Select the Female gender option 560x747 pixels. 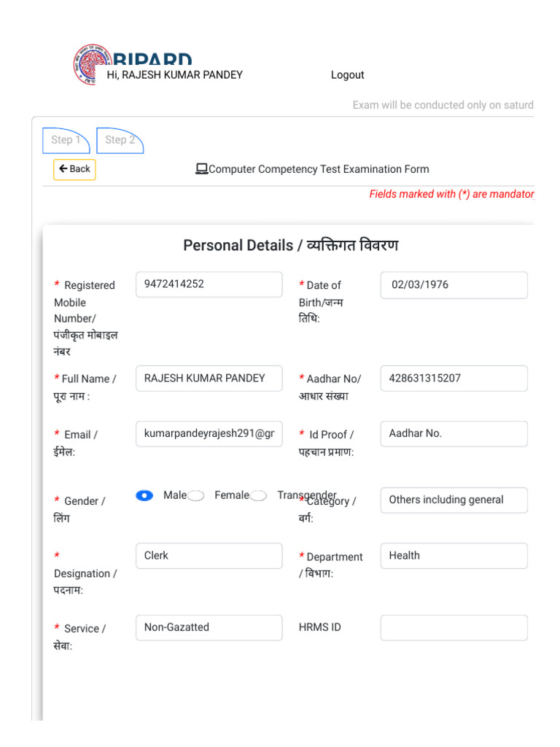click(195, 496)
